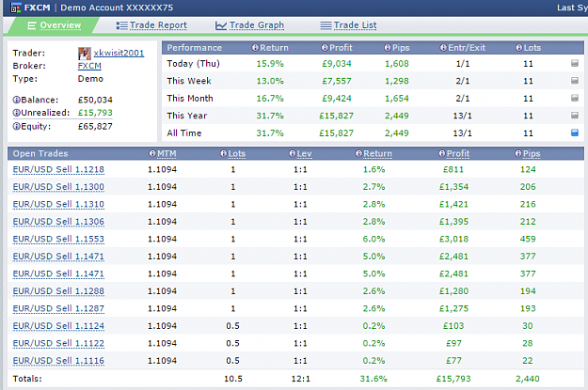Click This Month pips value 1,654
The image size is (588, 390).
397,99
